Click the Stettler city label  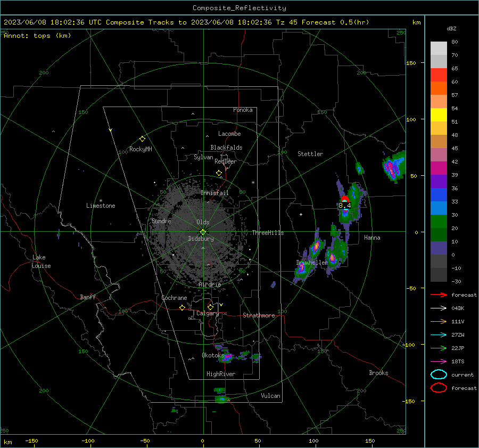[310, 154]
